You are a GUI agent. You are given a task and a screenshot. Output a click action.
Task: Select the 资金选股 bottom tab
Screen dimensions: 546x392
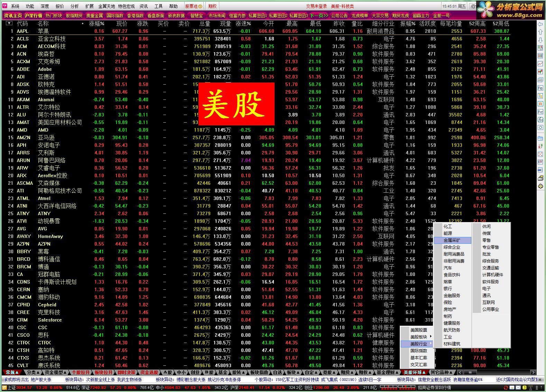(x=149, y=372)
